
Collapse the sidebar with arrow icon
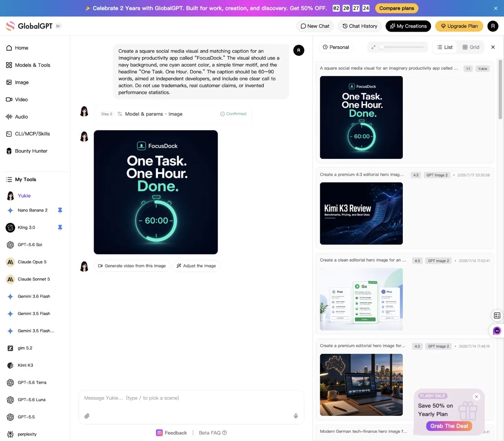[58, 26]
